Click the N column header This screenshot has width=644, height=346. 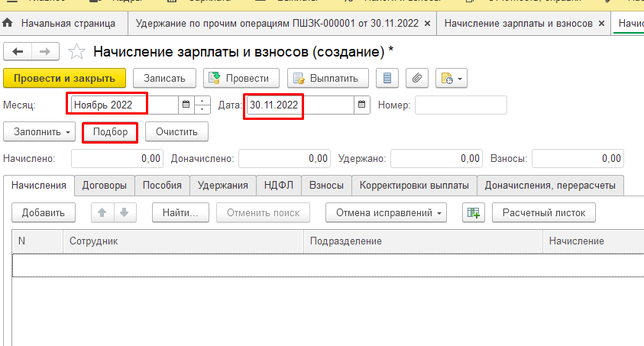pyautogui.click(x=37, y=241)
